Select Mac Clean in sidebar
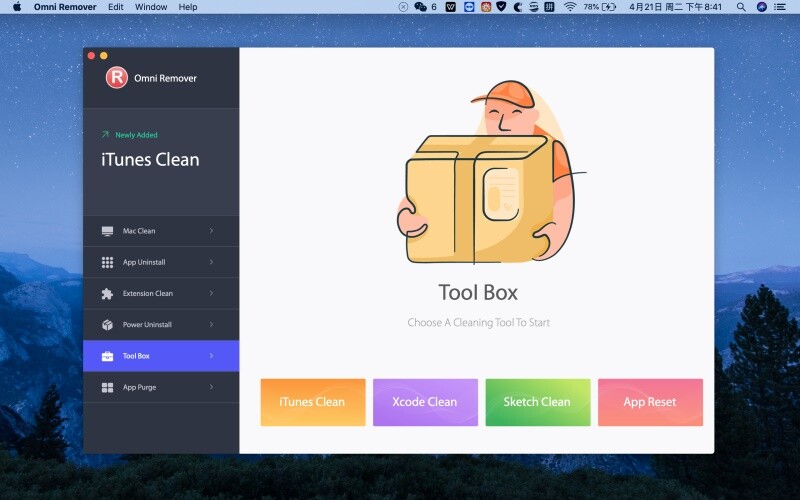 tap(161, 231)
